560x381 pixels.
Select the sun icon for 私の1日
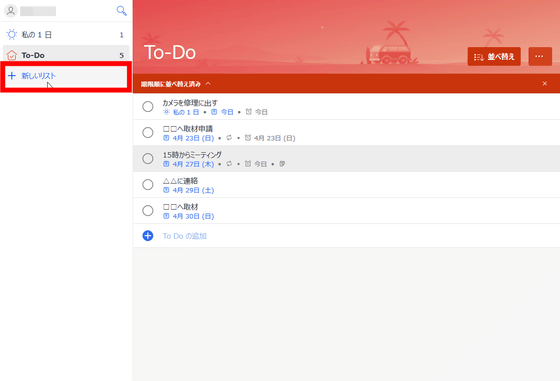coord(12,35)
